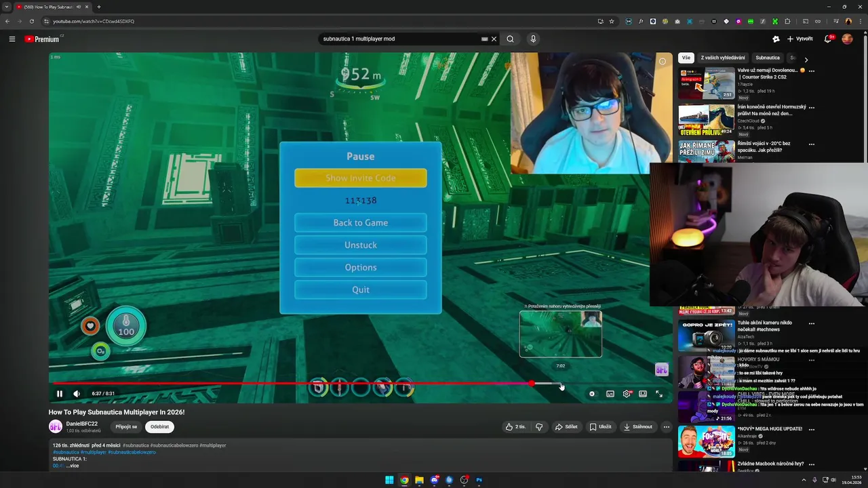Image resolution: width=868 pixels, height=488 pixels.
Task: Show more filter chips with arrow
Action: 806,60
